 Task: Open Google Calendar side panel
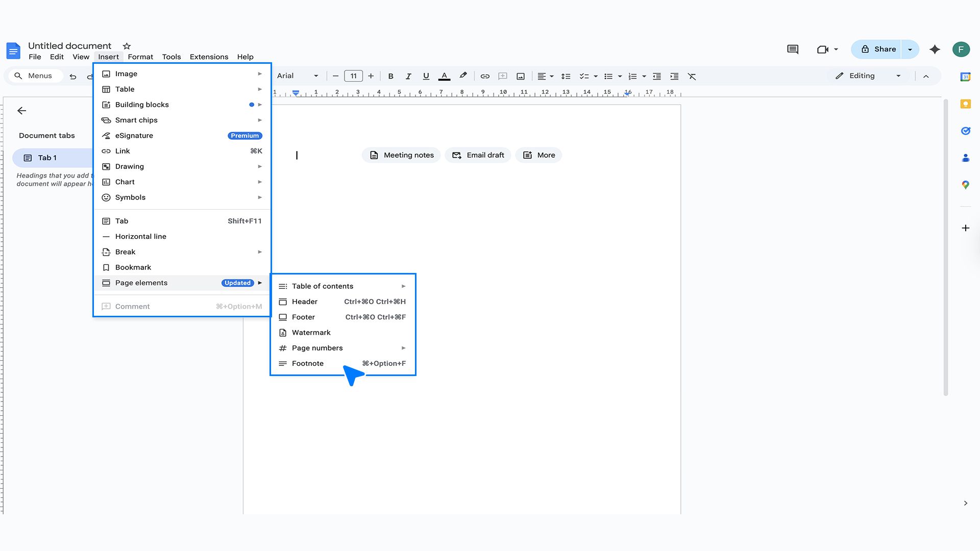(966, 77)
